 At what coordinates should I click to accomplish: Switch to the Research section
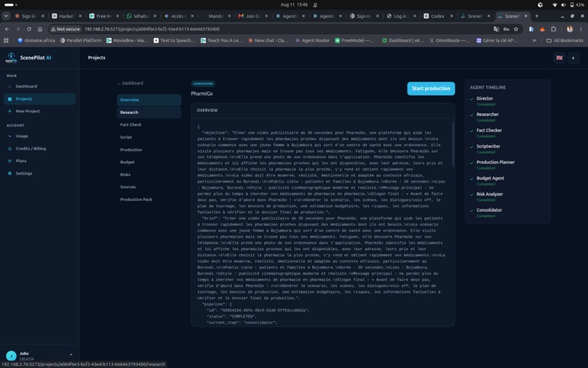(x=149, y=112)
